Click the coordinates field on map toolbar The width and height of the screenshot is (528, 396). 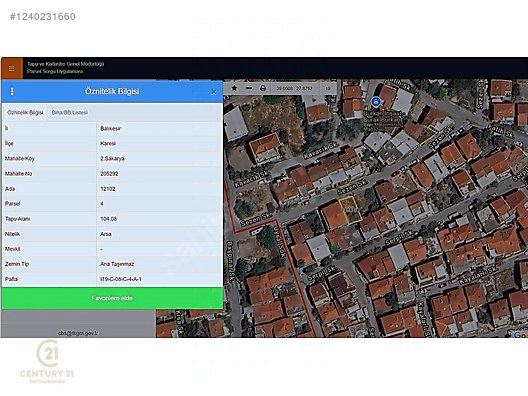point(294,88)
